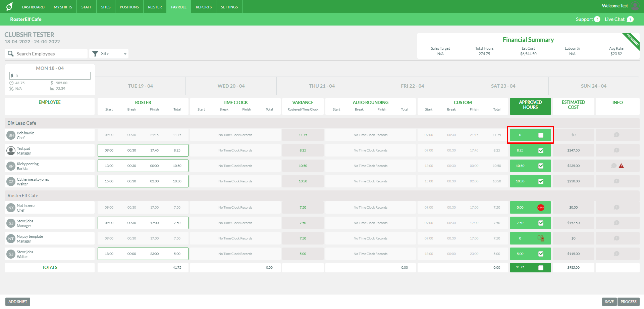Click roster finish 17:45 for Test pad

[154, 150]
